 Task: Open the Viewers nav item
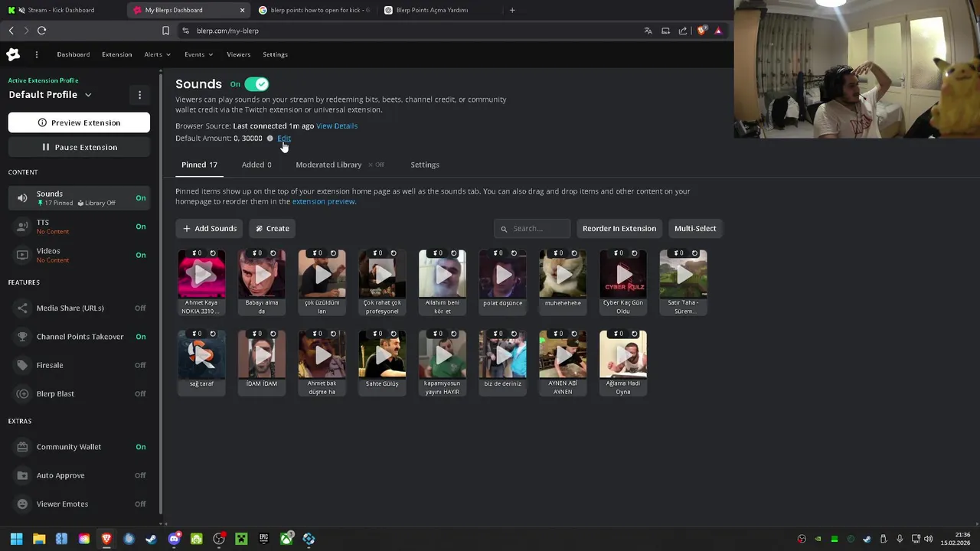(x=238, y=54)
